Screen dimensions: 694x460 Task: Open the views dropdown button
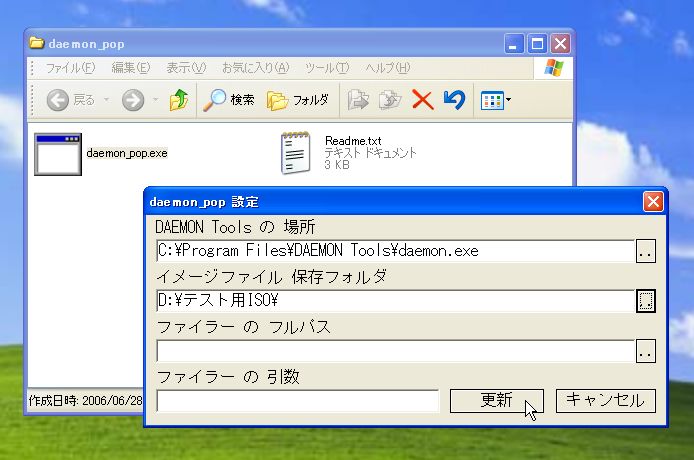click(x=495, y=101)
